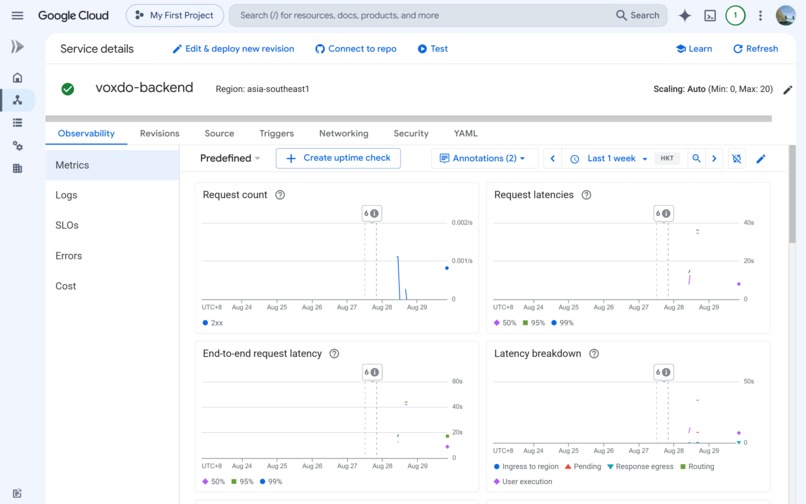Viewport: 806px width, 504px height.
Task: Switch to the Security tab
Action: 411,134
